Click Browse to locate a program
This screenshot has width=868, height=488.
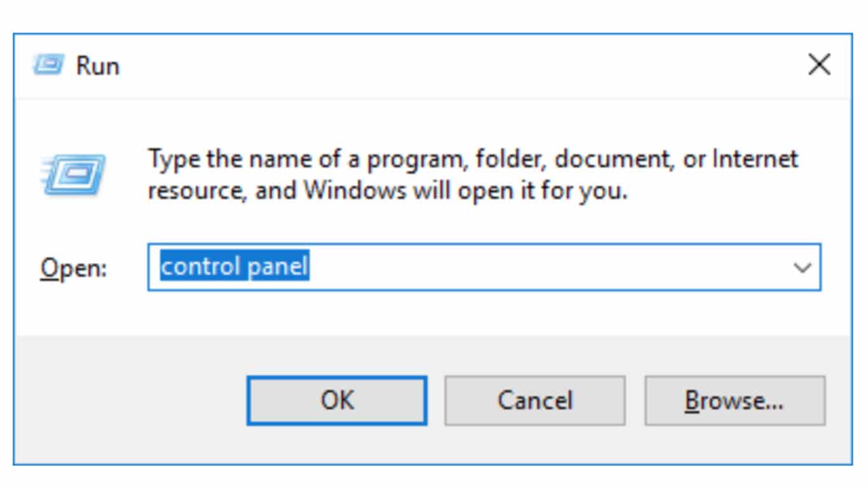[735, 400]
